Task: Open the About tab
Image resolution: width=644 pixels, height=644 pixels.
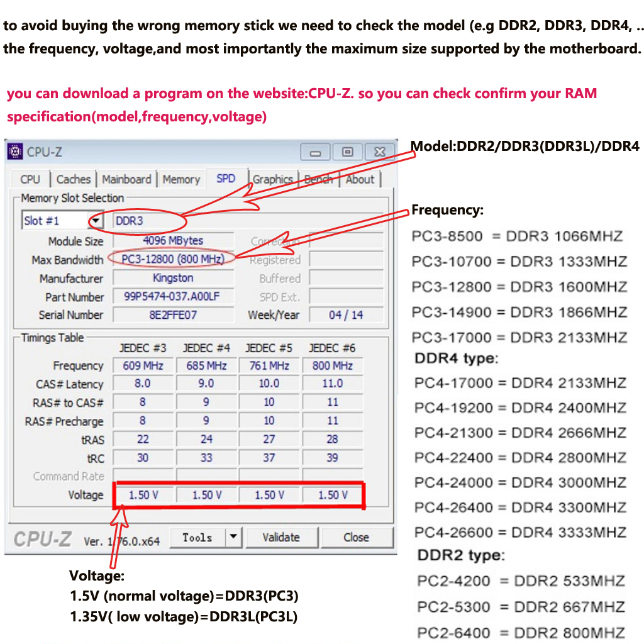Action: (360, 179)
